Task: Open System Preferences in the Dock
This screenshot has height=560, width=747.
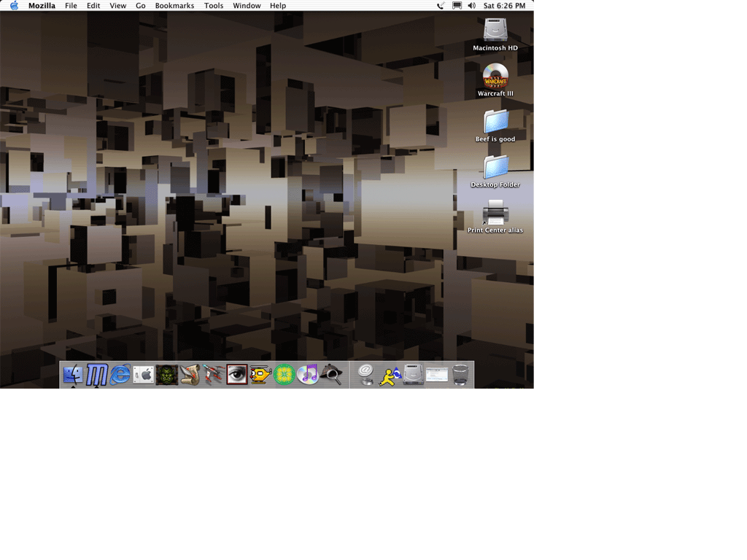Action: 144,375
